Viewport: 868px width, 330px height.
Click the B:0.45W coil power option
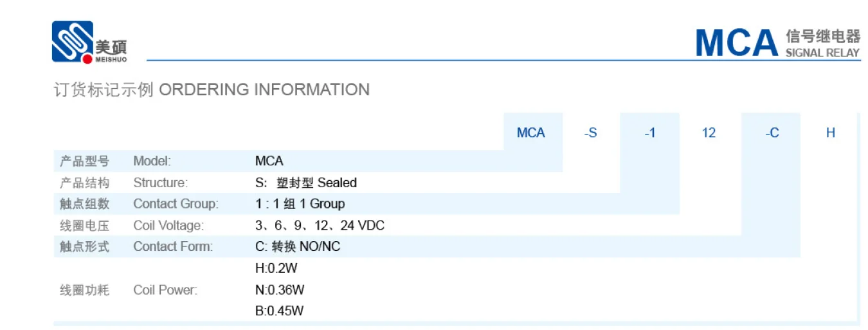[280, 311]
